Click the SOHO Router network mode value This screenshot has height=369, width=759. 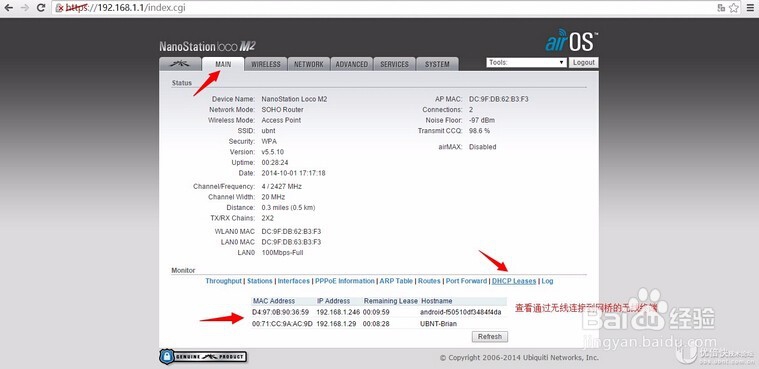coord(283,109)
